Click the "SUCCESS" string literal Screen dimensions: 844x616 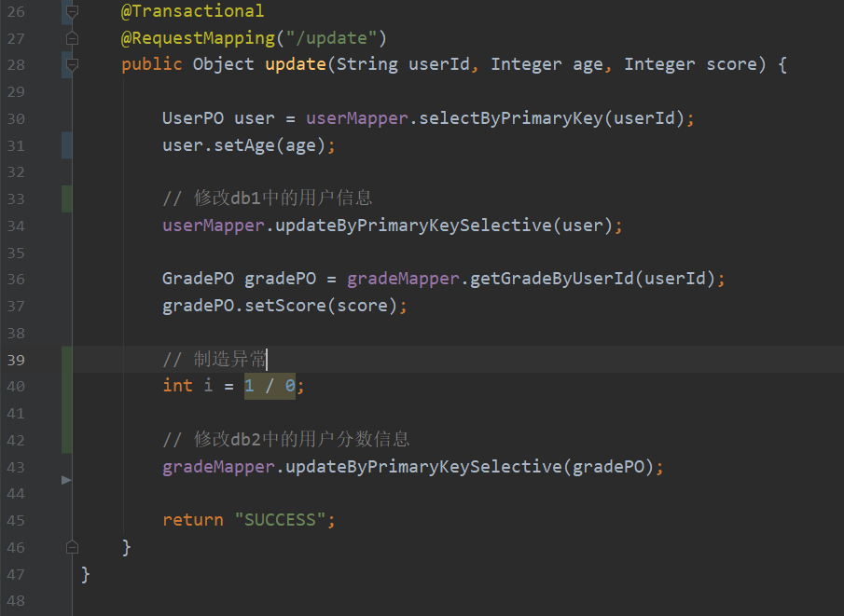[x=280, y=520]
